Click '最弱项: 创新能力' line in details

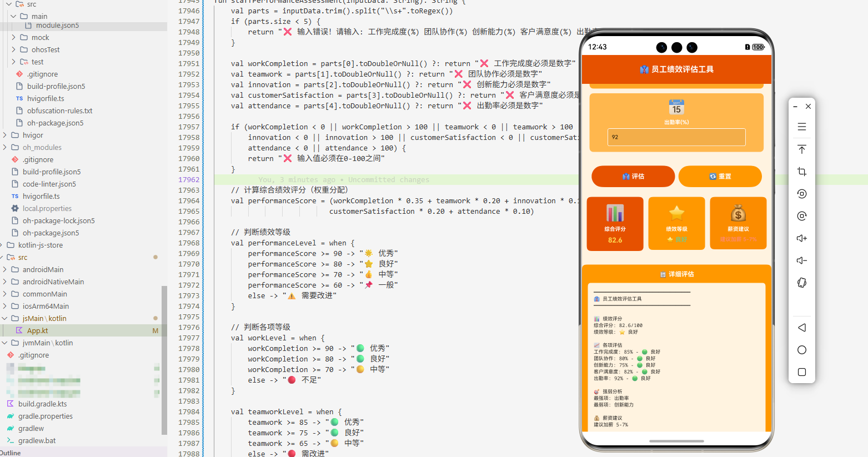tap(614, 405)
